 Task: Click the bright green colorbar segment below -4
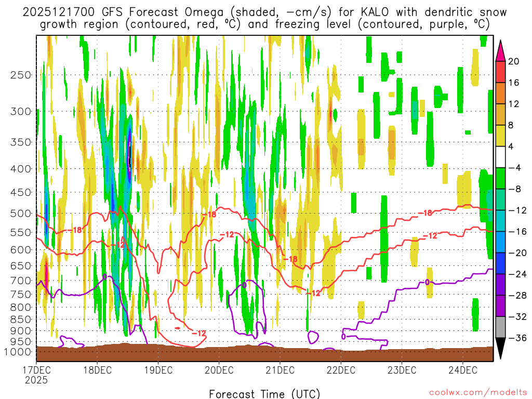[x=500, y=179]
